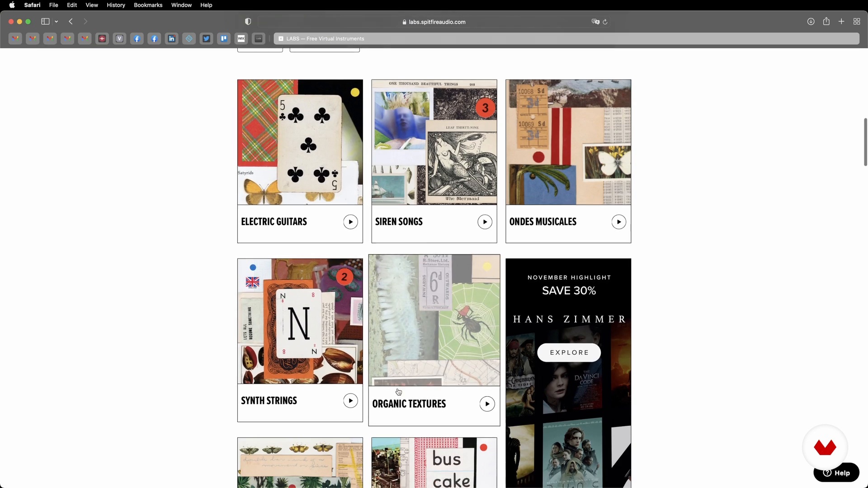Expand the sidebar tab group dropdown
The height and width of the screenshot is (488, 868).
(x=57, y=22)
